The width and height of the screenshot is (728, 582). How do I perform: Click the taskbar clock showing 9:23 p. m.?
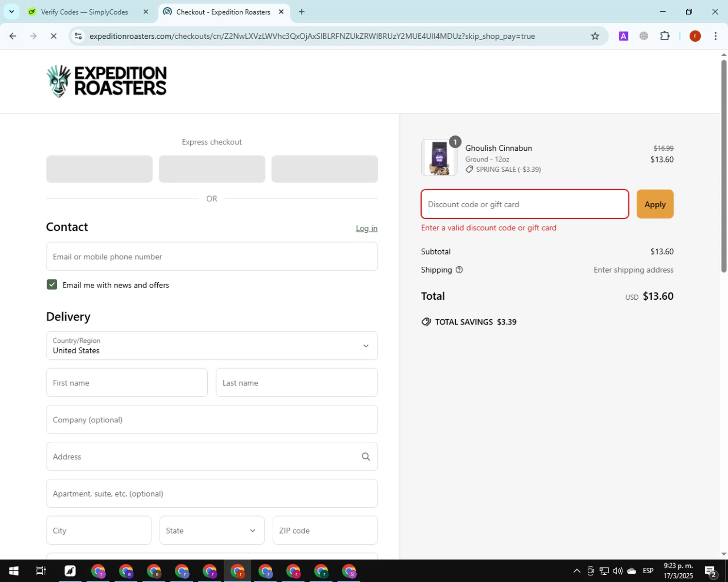click(x=678, y=571)
